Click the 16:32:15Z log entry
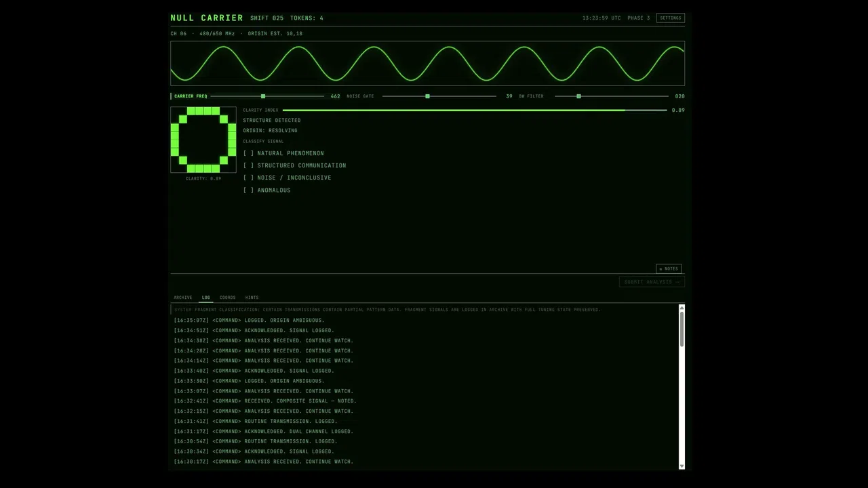This screenshot has height=488, width=868. click(x=264, y=411)
